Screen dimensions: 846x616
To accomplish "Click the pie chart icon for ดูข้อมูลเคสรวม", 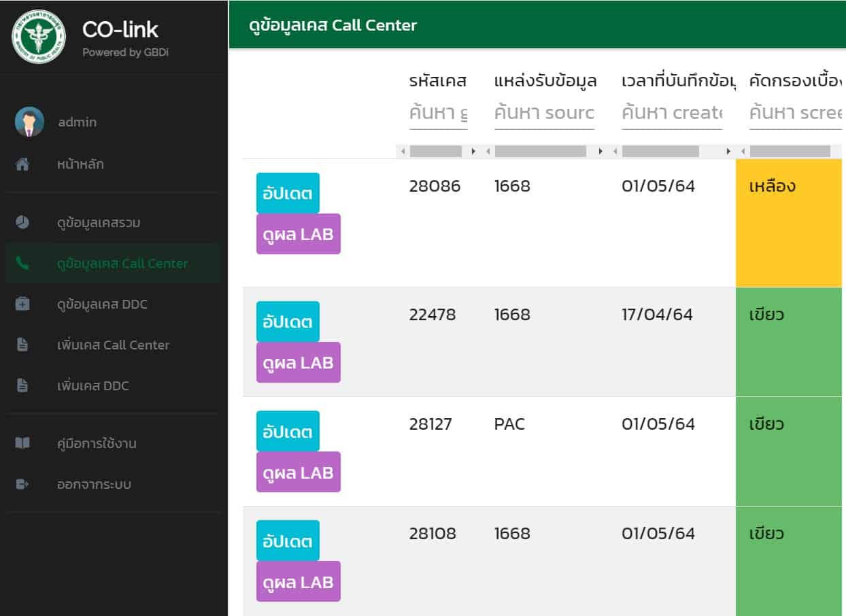I will click(x=22, y=222).
